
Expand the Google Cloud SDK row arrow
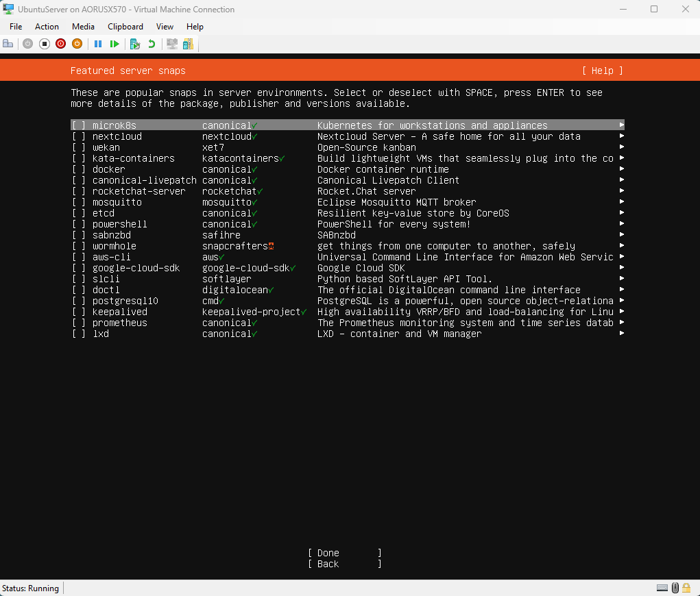(621, 268)
